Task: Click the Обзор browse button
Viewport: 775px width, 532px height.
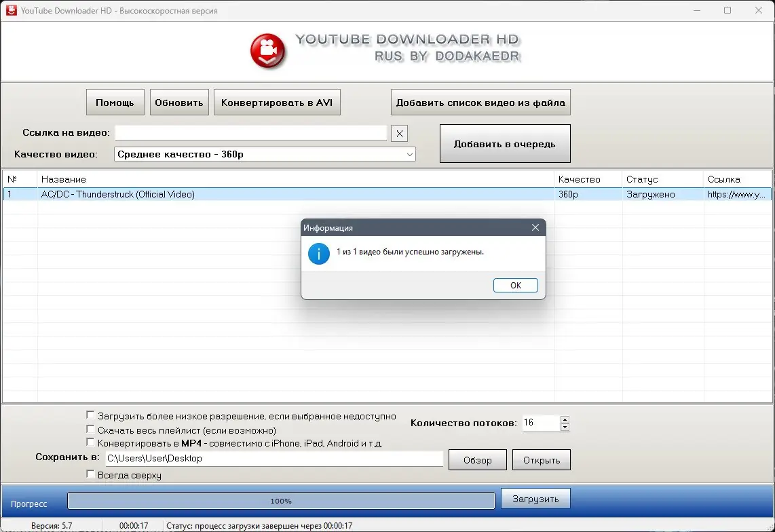Action: tap(478, 460)
